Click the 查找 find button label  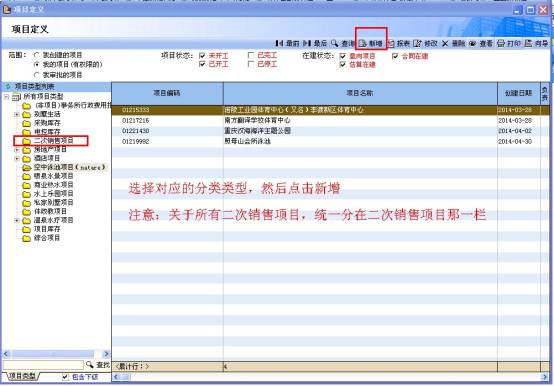103,365
